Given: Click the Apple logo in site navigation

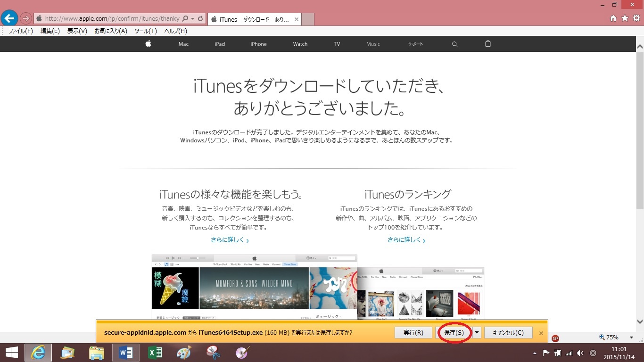Looking at the screenshot, I should (x=148, y=44).
